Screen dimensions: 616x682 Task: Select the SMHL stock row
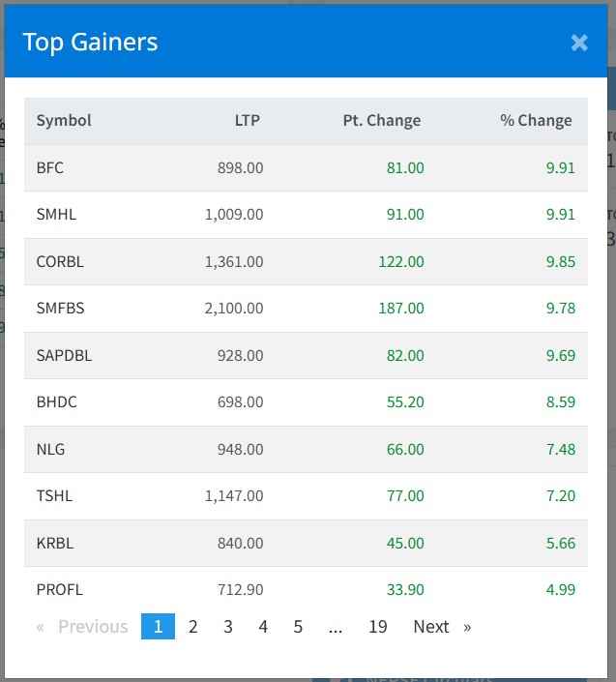click(x=56, y=215)
